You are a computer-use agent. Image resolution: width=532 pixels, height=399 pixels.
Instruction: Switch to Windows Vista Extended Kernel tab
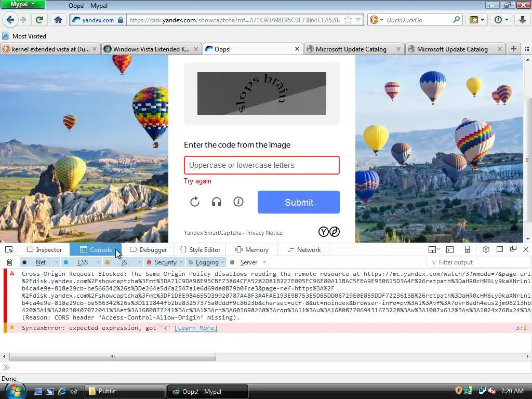click(x=151, y=49)
